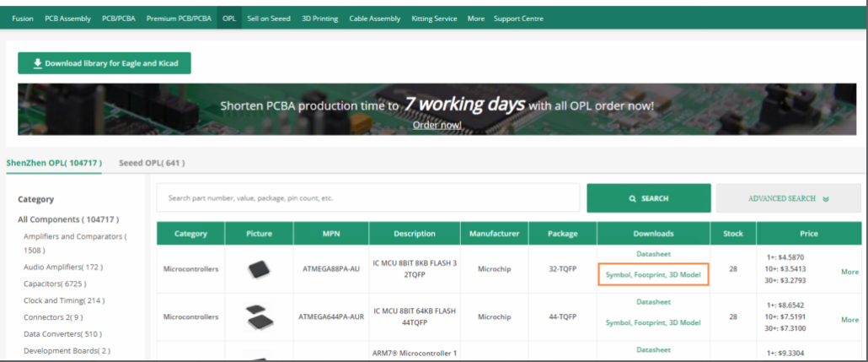
Task: Show More prices for ATMEGA88PA-AU
Action: pyautogui.click(x=849, y=272)
